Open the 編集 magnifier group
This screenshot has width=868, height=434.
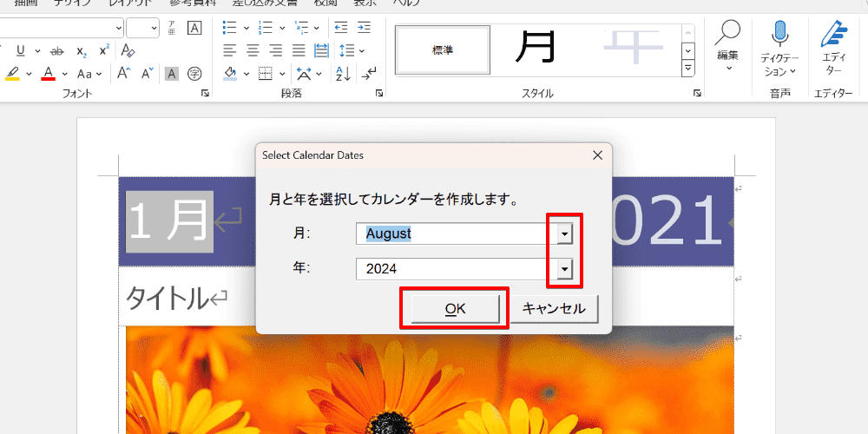(728, 45)
